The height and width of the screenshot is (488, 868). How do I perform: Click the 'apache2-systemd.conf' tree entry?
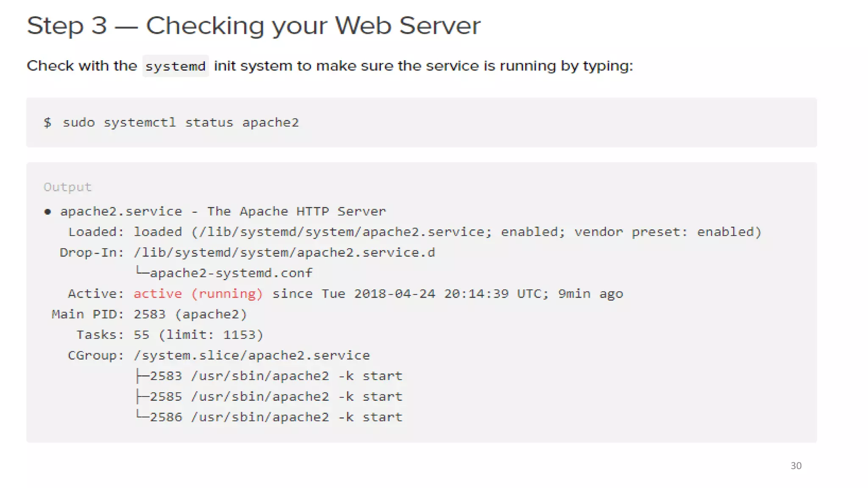pyautogui.click(x=231, y=273)
